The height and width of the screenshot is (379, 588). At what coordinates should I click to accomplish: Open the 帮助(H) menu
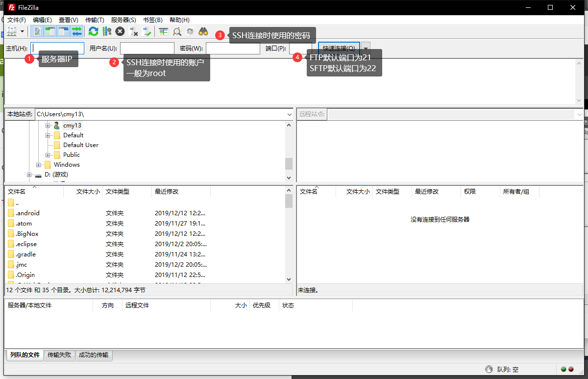179,20
